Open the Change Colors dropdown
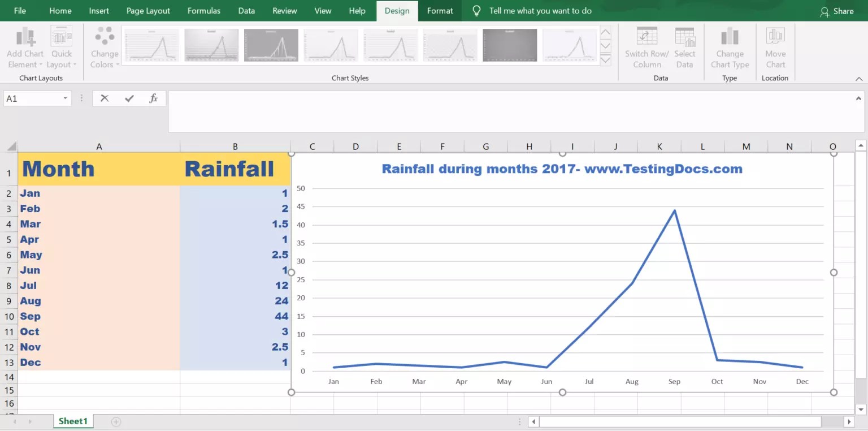Screen dimensions: 868x431 coord(104,47)
